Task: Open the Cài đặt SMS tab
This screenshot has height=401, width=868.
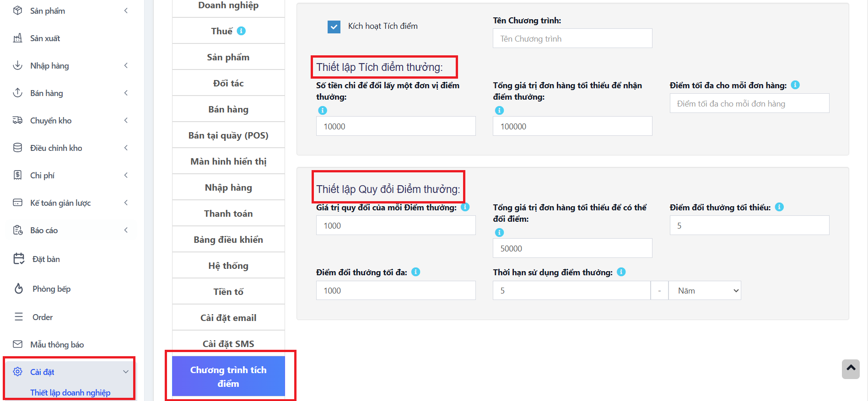Action: [x=228, y=343]
